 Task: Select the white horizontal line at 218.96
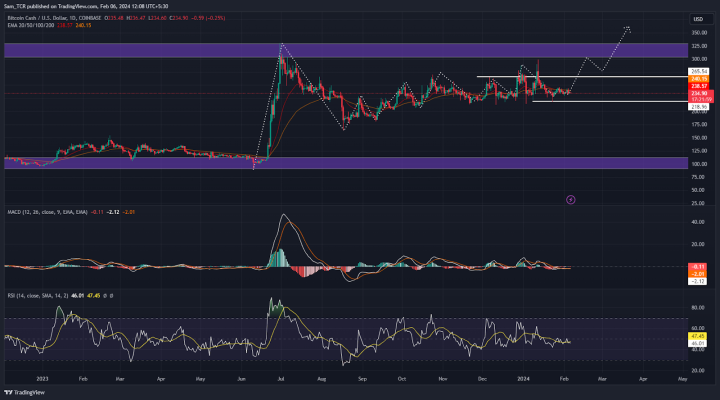(600, 101)
